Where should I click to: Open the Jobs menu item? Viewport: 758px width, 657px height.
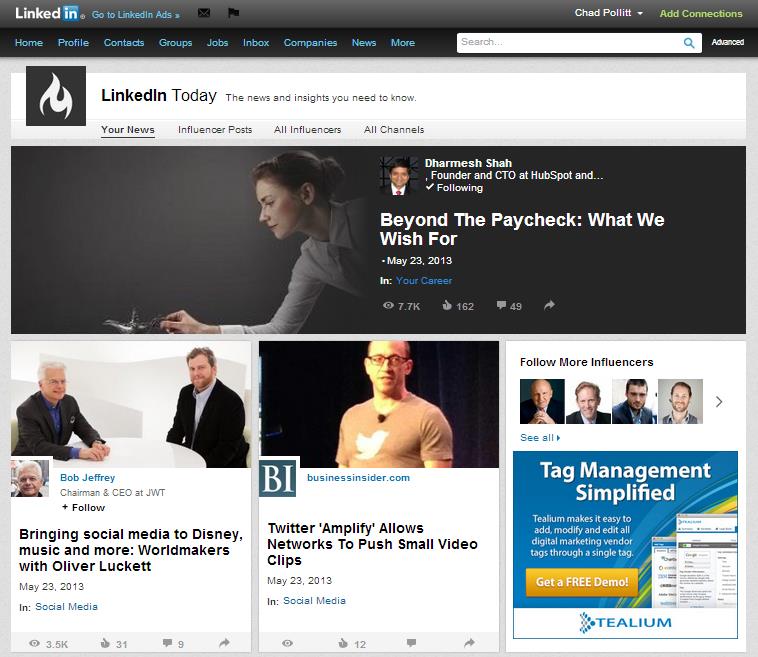point(217,43)
